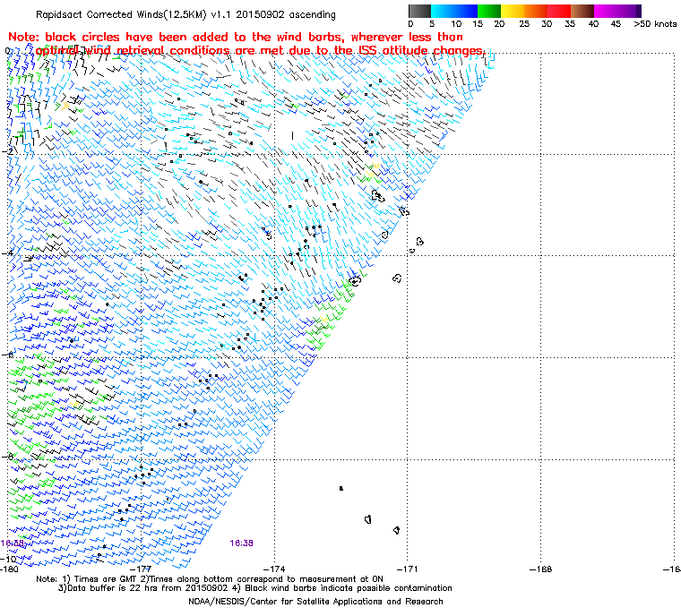The height and width of the screenshot is (616, 681).
Task: Click the yellow 20–25 knots color segment
Action: coord(513,11)
